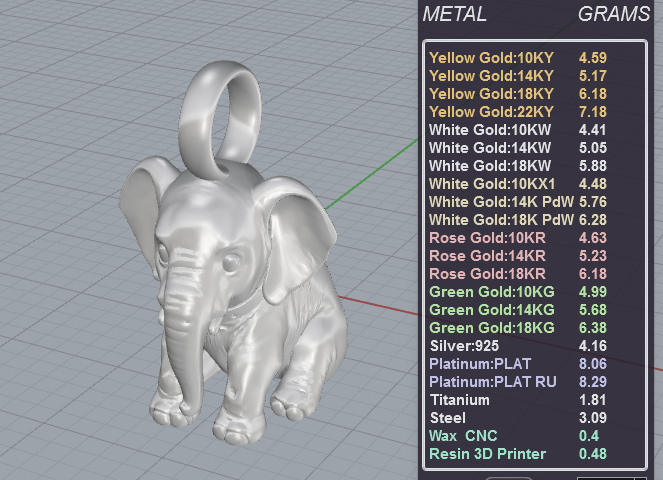
Task: Select the White Gold:18K PdW row
Action: point(518,220)
